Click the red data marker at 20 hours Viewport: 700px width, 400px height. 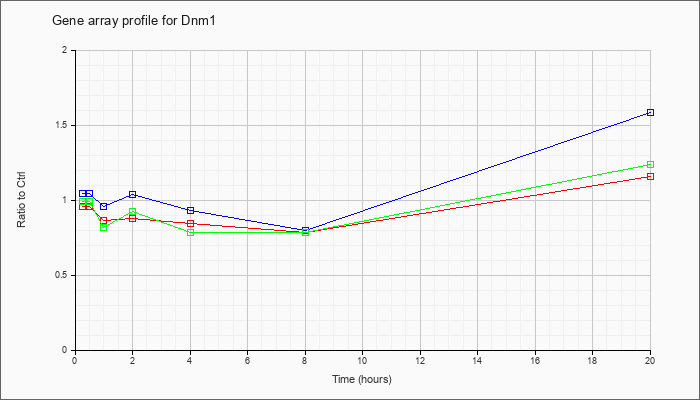[650, 176]
